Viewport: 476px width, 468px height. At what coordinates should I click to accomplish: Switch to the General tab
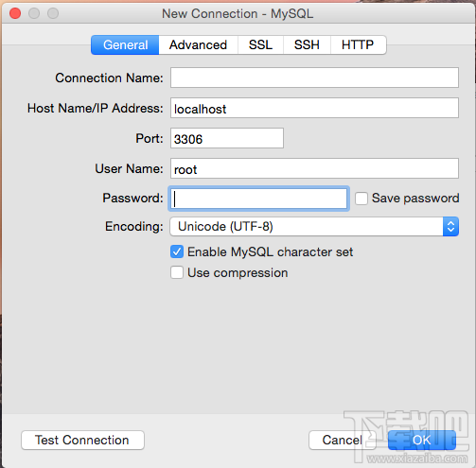coord(125,45)
